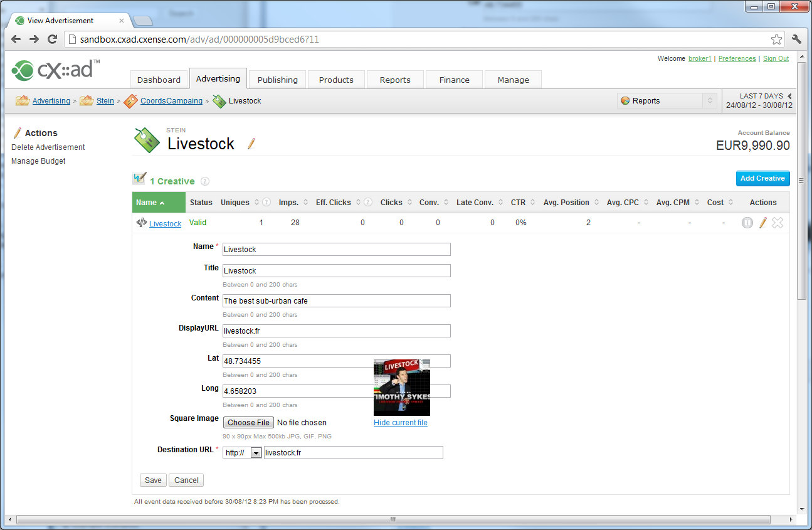Image resolution: width=812 pixels, height=530 pixels.
Task: Click the help icon beside Uniques column
Action: point(266,203)
